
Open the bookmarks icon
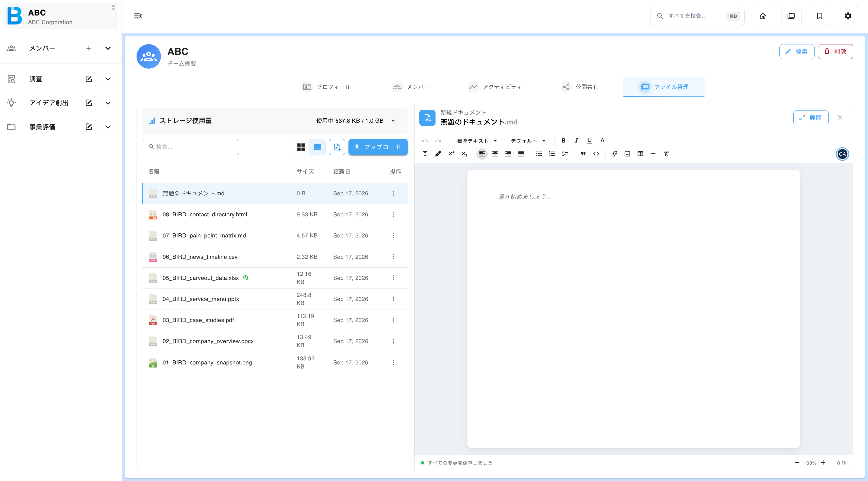point(820,16)
